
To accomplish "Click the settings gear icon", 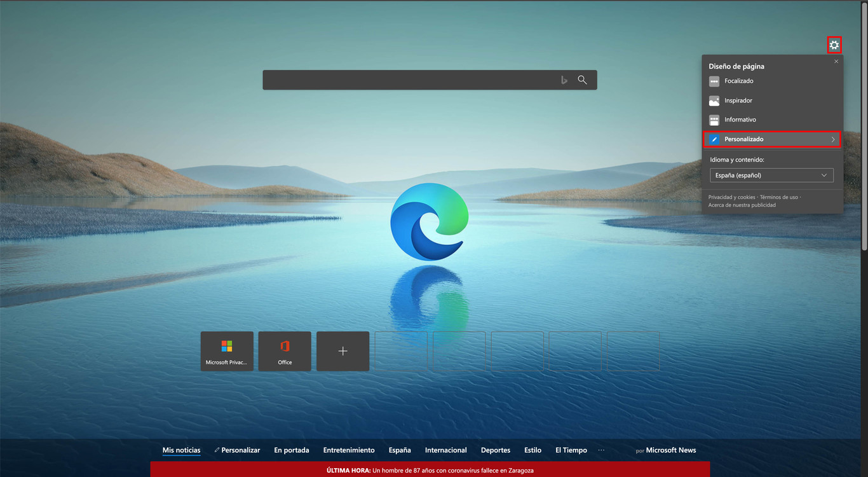I will (x=834, y=45).
